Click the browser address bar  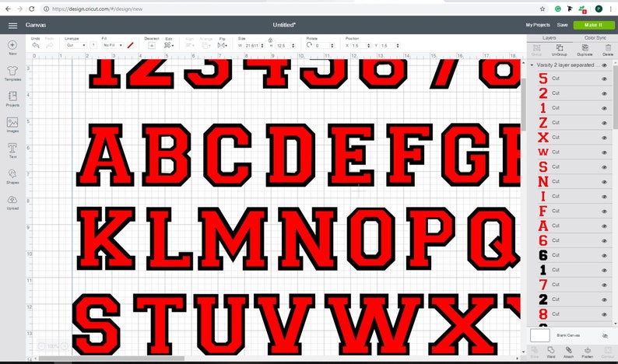click(290, 9)
